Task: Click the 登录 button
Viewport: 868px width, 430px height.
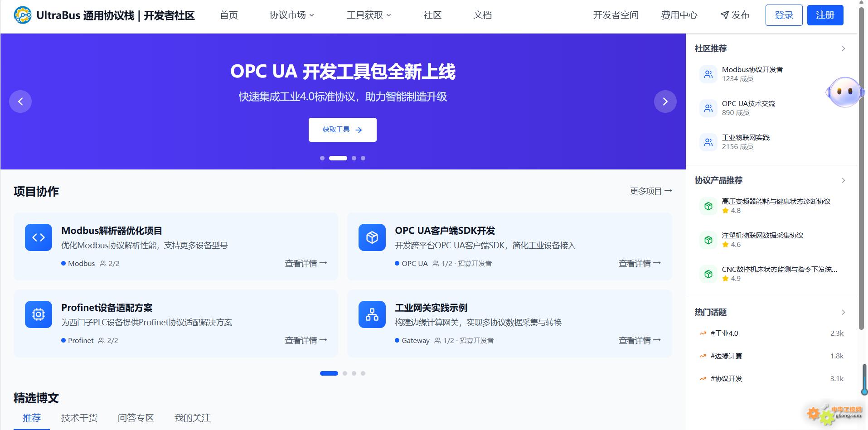Action: (784, 15)
